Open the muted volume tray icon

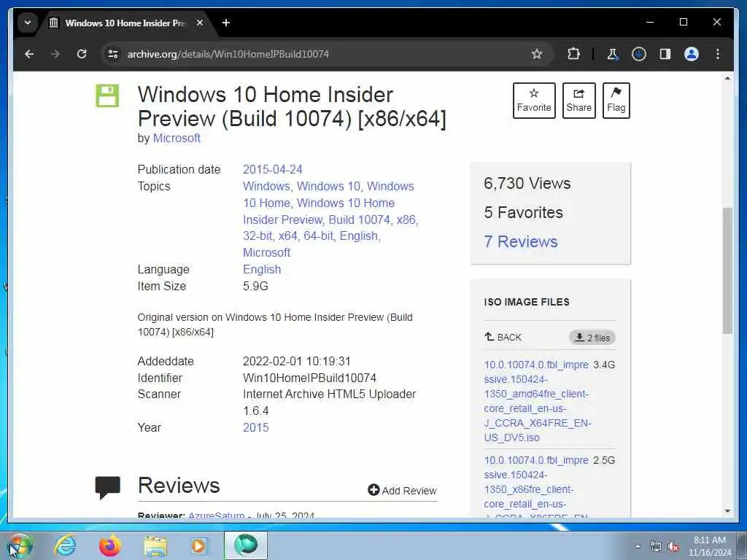coord(673,547)
